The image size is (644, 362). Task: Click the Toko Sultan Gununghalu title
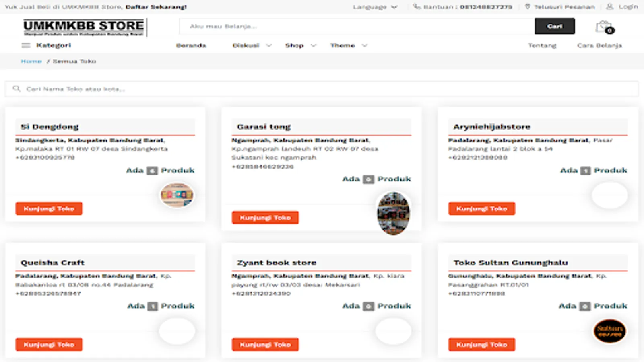click(511, 263)
